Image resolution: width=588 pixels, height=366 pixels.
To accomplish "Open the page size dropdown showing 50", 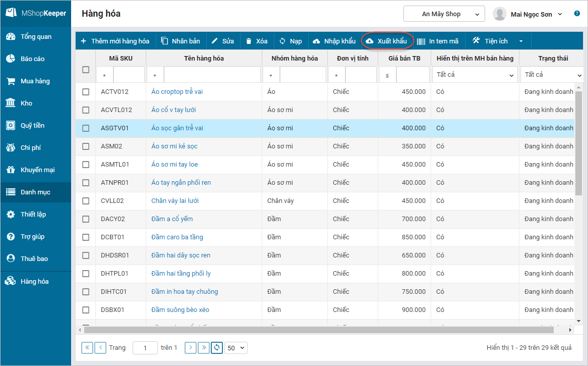I will coord(236,348).
